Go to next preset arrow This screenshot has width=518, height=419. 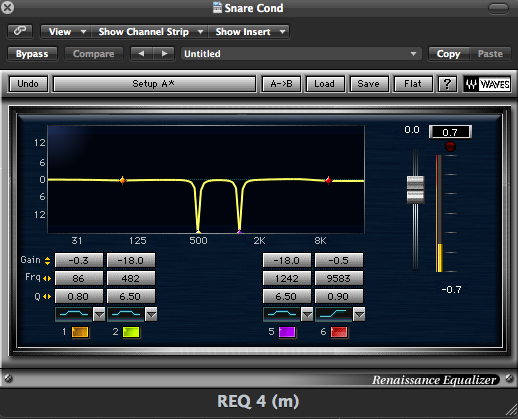coord(164,54)
